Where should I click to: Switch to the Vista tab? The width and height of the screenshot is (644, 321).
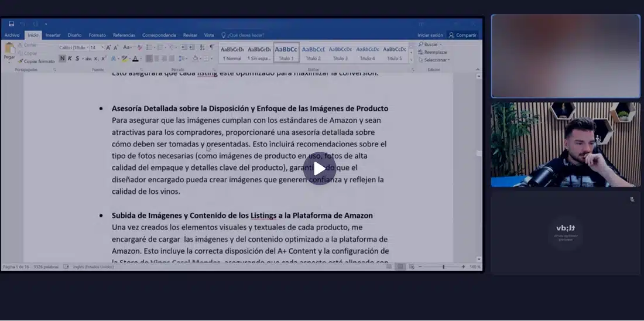coord(209,35)
